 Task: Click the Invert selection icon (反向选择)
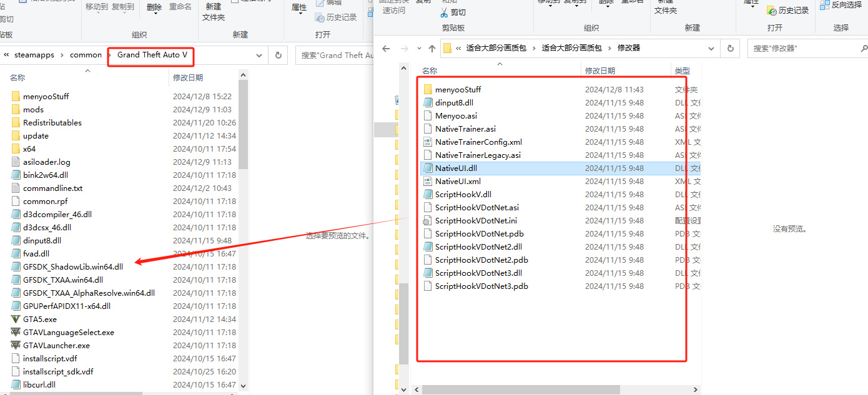pyautogui.click(x=824, y=5)
